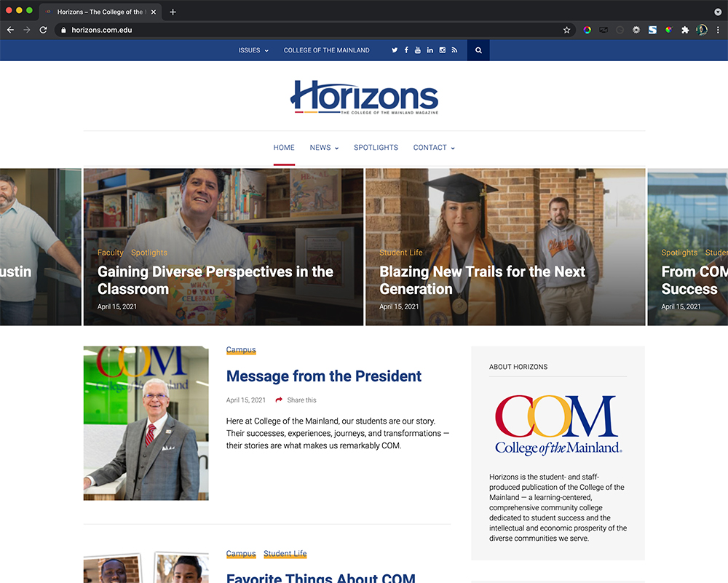Expand the Contact menu

(434, 148)
